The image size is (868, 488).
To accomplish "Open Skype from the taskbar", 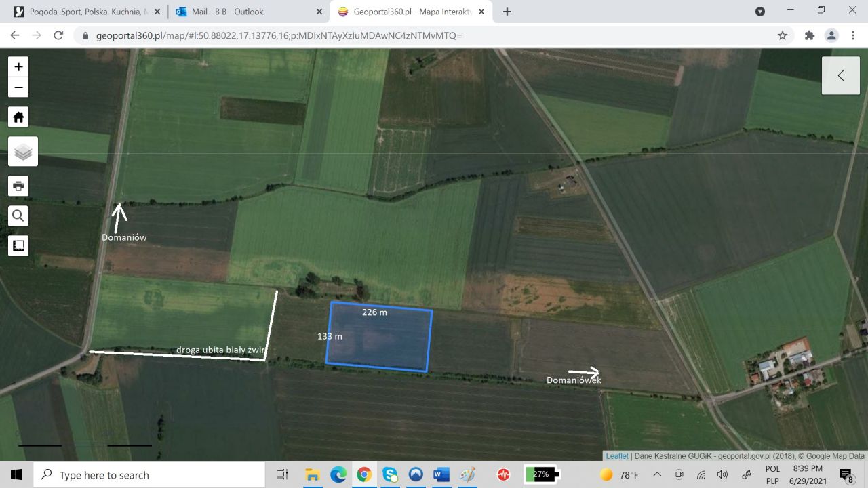I will pyautogui.click(x=390, y=474).
